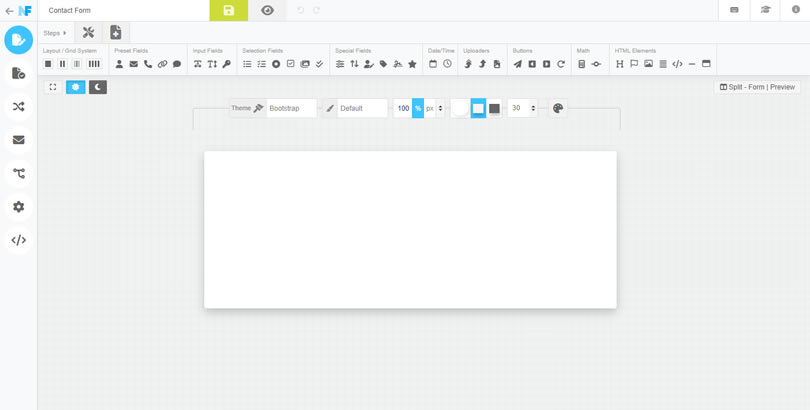The image size is (810, 410).
Task: Select the dark form background option
Action: (x=494, y=108)
